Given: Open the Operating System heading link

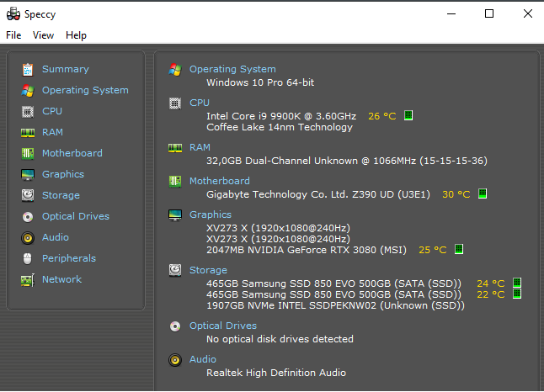Looking at the screenshot, I should [x=232, y=69].
